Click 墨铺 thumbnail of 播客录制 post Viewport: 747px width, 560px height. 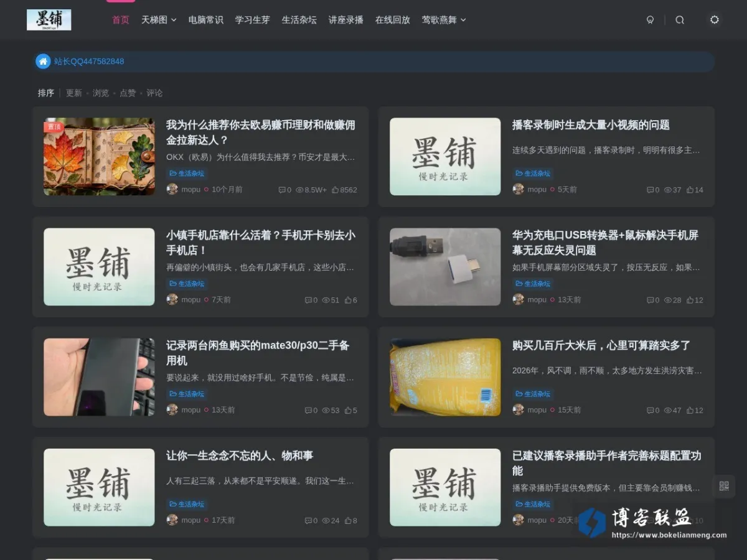coord(445,157)
